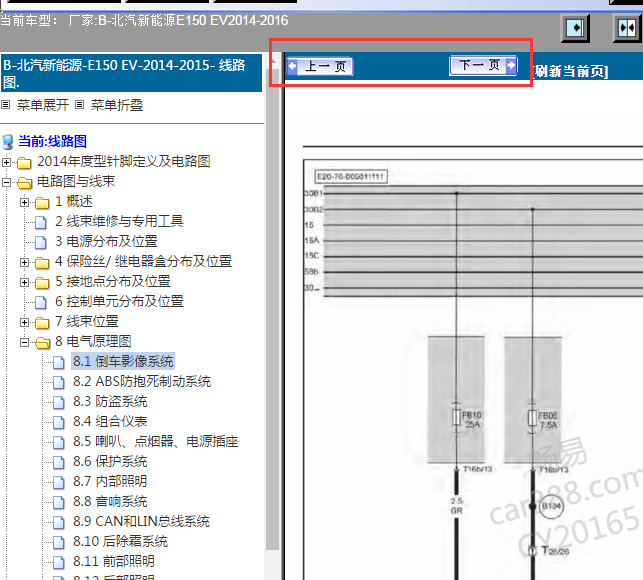Open 8.10 后除霜系统 diagram

click(x=121, y=542)
